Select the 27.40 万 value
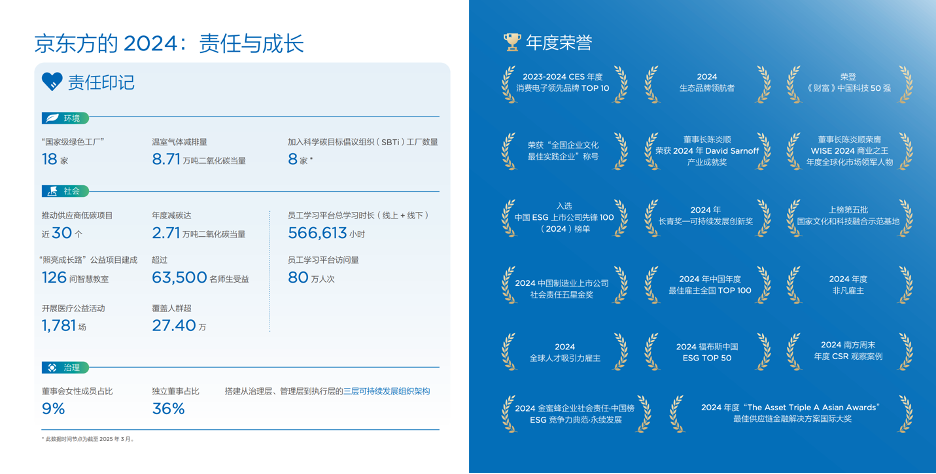The height and width of the screenshot is (474, 936). click(x=179, y=325)
